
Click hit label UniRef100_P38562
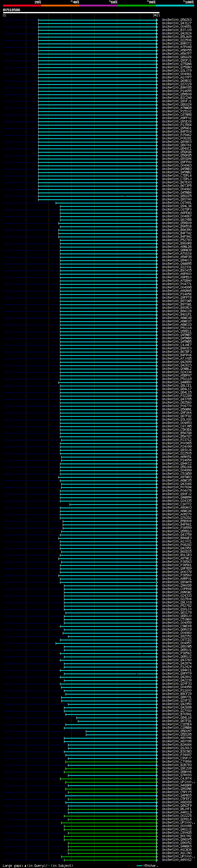tap(177, 653)
